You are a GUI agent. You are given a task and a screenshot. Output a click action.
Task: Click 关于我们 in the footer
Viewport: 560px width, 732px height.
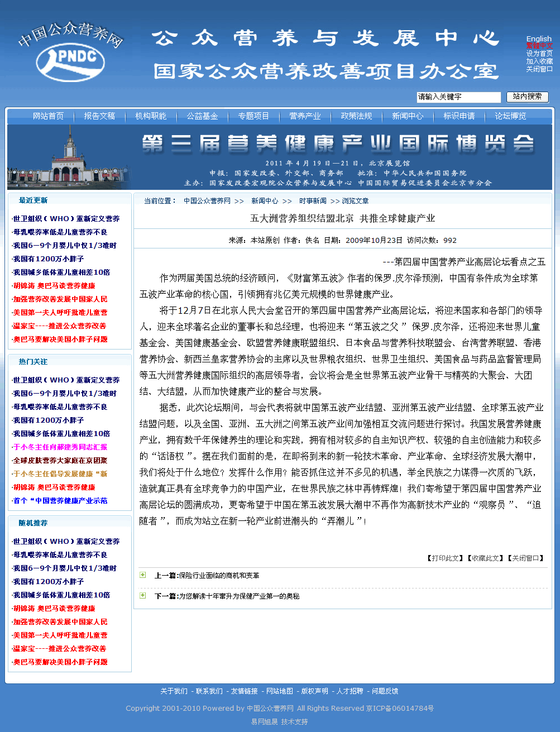[174, 691]
